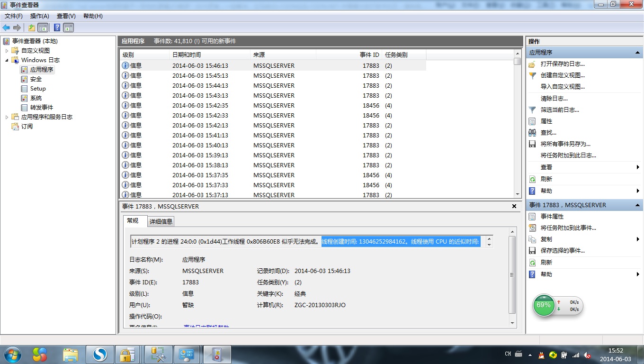
Task: Click the Back arrow toolbar icon
Action: point(6,27)
